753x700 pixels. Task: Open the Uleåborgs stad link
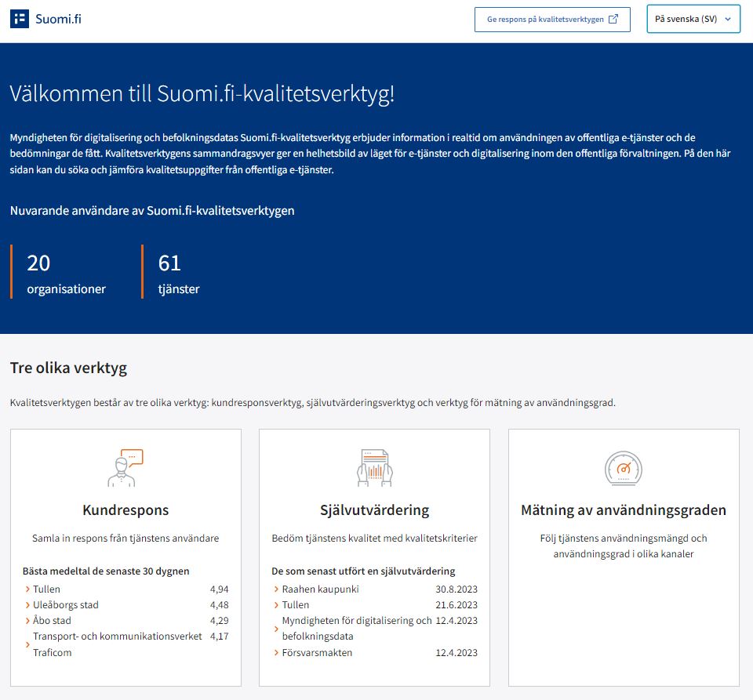pos(66,605)
